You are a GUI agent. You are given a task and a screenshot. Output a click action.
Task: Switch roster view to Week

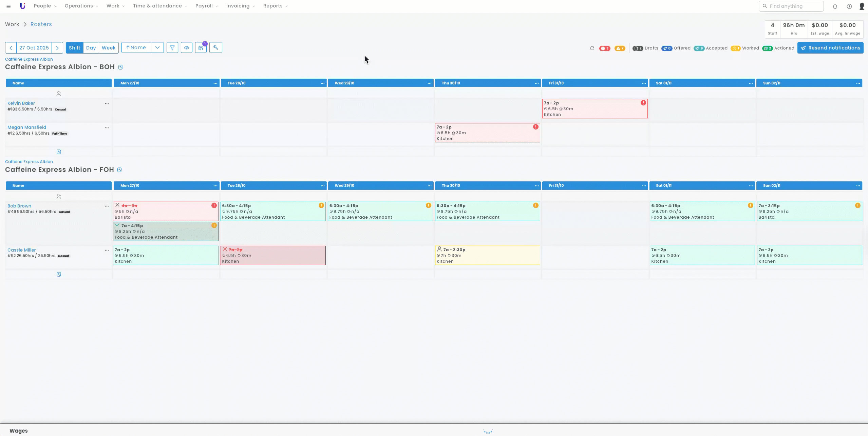(x=109, y=48)
